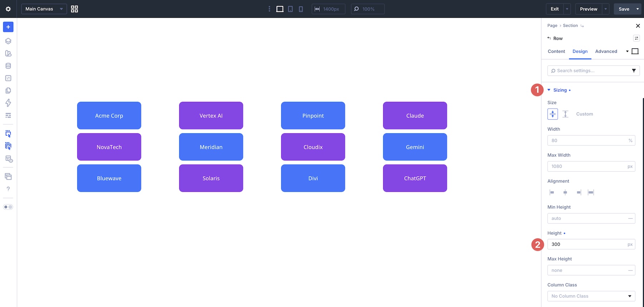The width and height of the screenshot is (644, 307).
Task: Click the Exit button
Action: [x=555, y=9]
